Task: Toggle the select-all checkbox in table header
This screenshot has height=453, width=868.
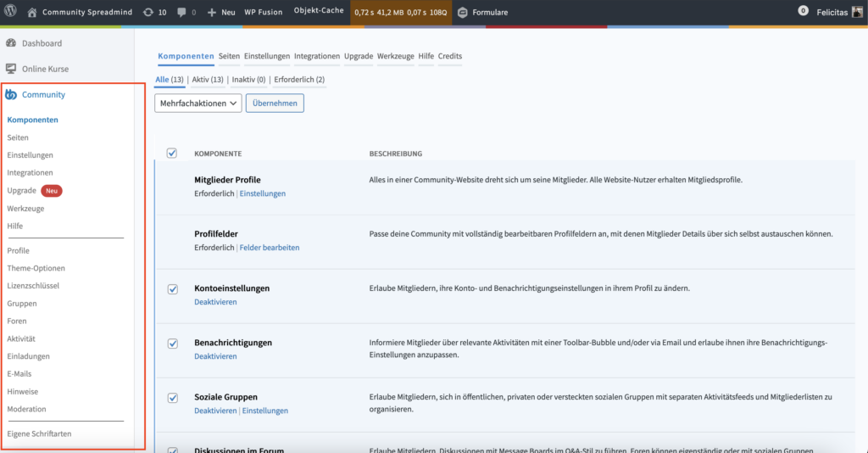Action: [172, 153]
